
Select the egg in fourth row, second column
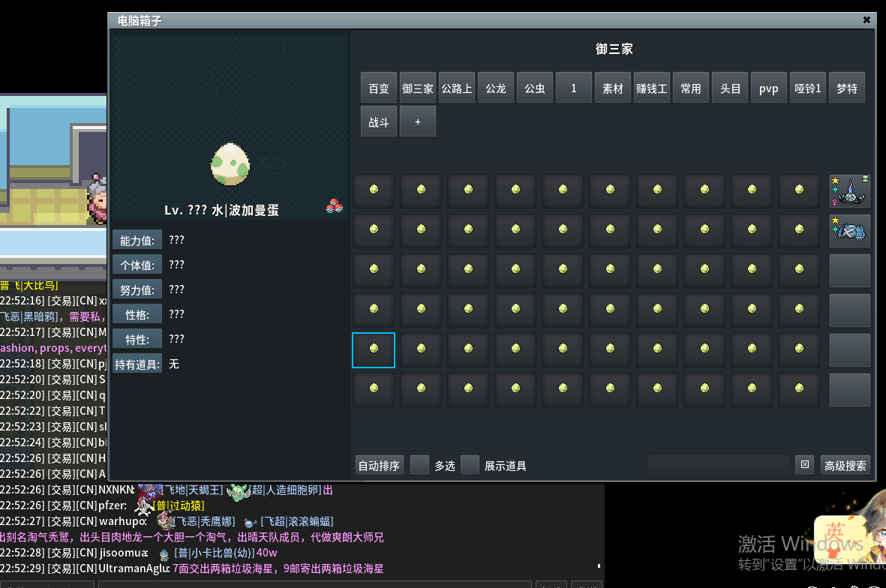click(x=421, y=310)
